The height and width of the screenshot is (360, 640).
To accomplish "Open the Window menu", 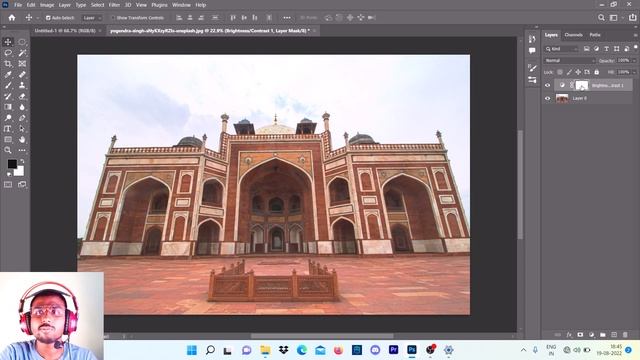I will 181,5.
